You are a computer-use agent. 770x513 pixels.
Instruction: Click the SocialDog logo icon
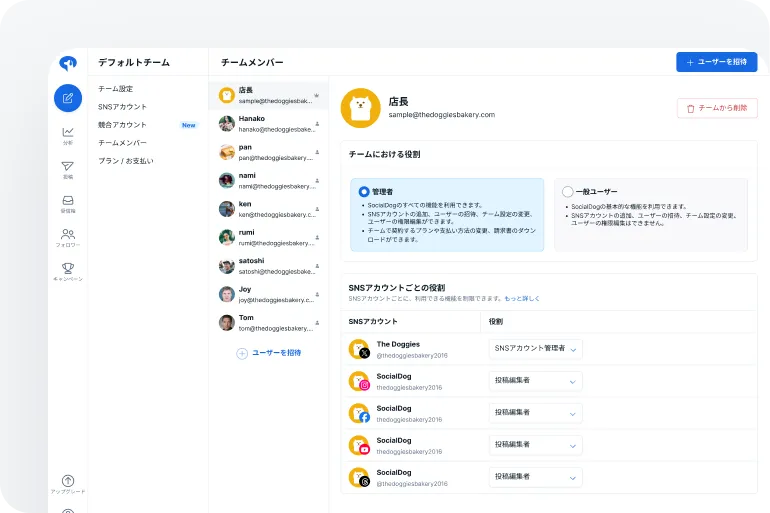pyautogui.click(x=68, y=63)
